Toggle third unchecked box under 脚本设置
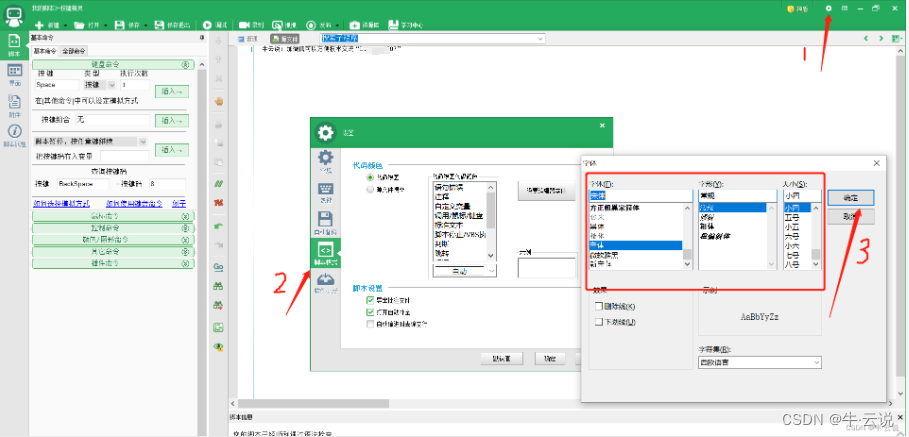 [370, 325]
